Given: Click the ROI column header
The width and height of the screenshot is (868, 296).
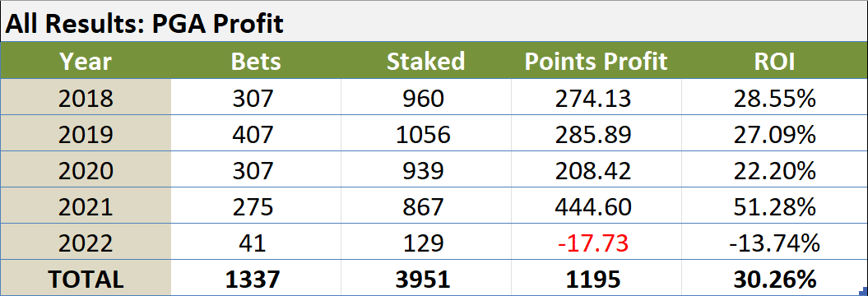Looking at the screenshot, I should [774, 62].
